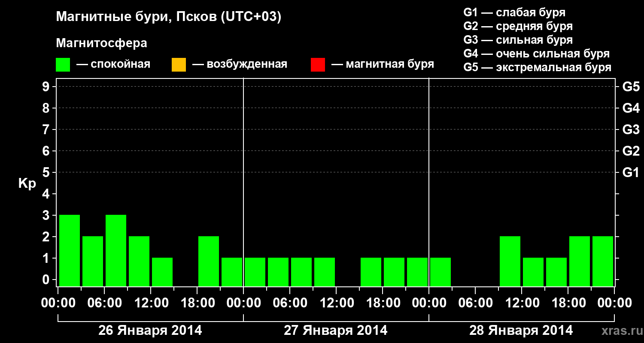Click the 'G1 — слабая буря' legend line
The height and width of the screenshot is (343, 644).
[x=514, y=12]
